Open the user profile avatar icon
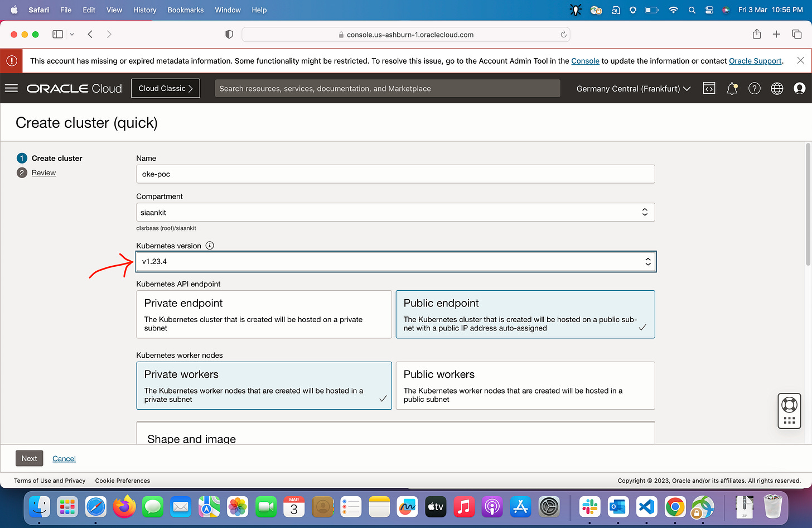Viewport: 812px width, 528px height. 800,88
